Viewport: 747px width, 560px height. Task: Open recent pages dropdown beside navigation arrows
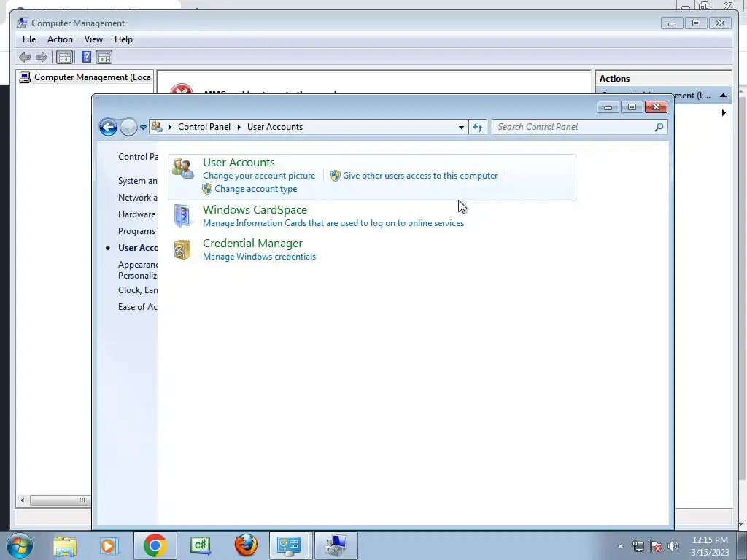143,128
